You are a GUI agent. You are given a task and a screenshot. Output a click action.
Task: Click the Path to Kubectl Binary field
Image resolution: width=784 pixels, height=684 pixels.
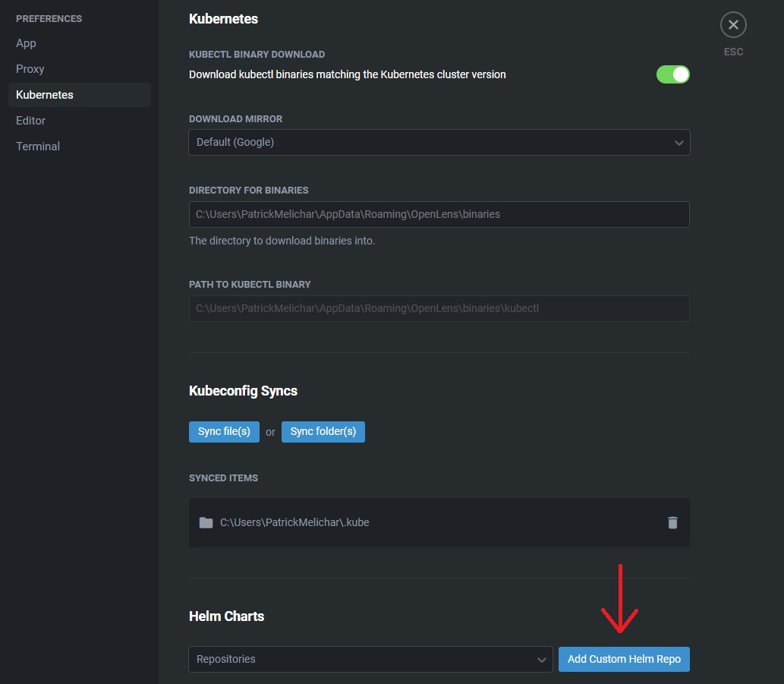click(x=439, y=308)
